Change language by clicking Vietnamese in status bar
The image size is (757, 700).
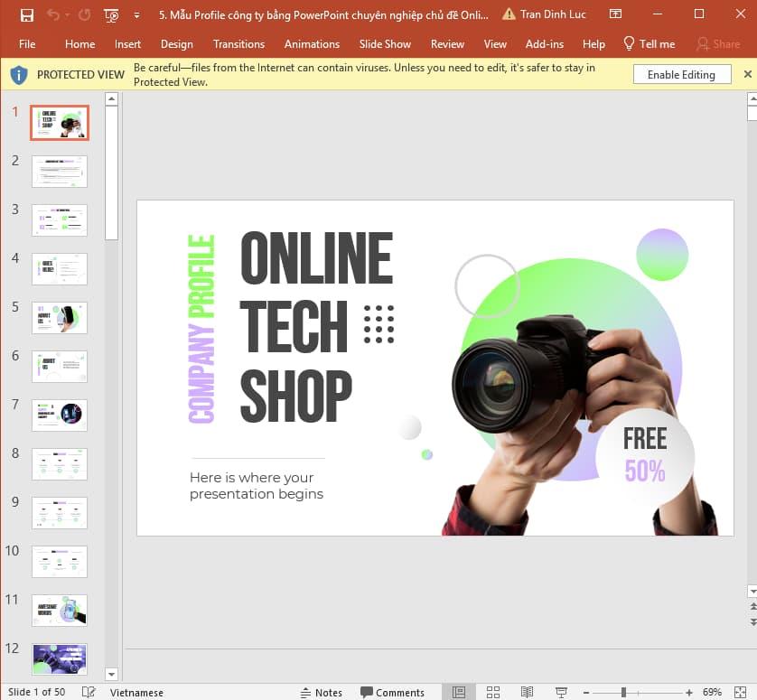(x=136, y=692)
